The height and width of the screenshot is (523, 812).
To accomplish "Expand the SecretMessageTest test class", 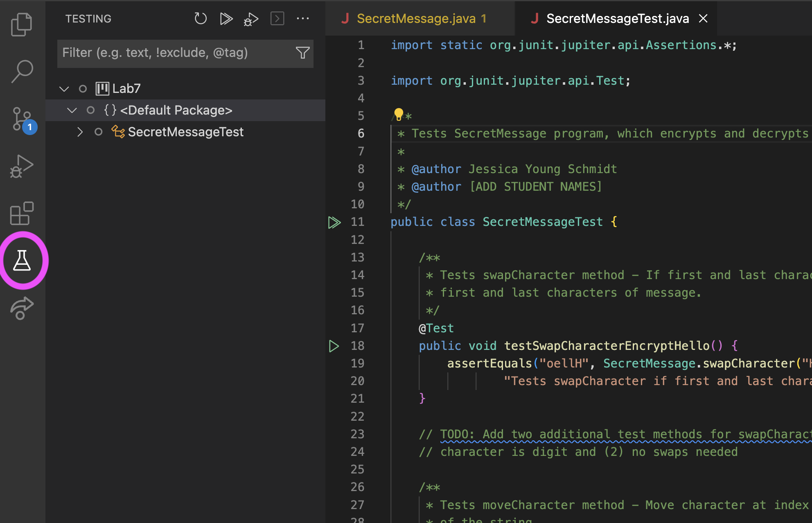I will click(x=80, y=132).
